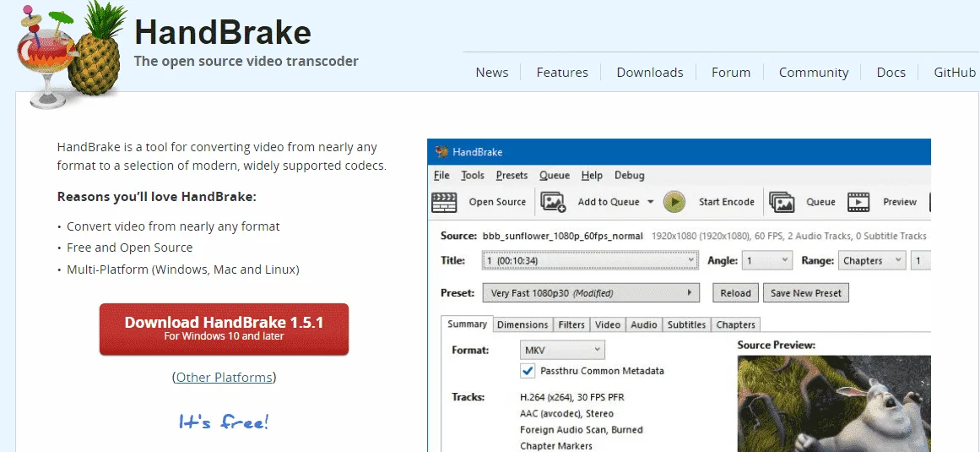Open the Help menu

coord(592,175)
